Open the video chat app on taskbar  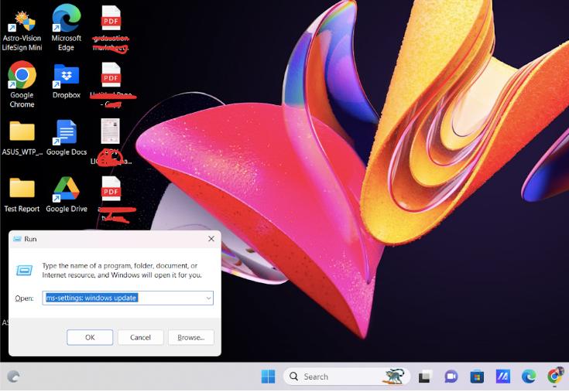451,377
